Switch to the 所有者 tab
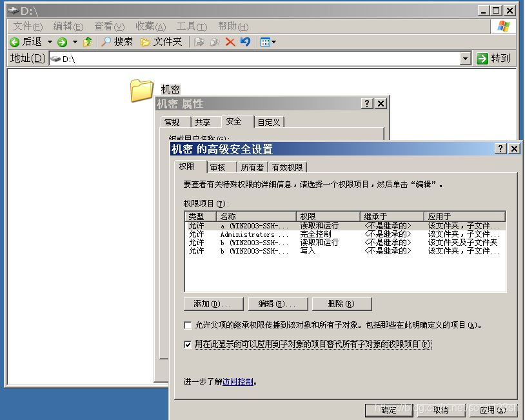 pyautogui.click(x=252, y=167)
